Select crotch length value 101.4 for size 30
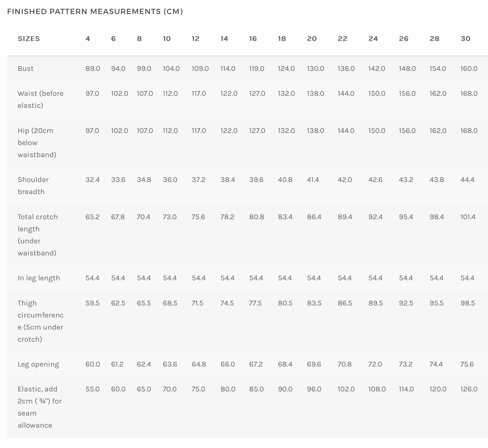This screenshot has width=488, height=448. (x=468, y=217)
